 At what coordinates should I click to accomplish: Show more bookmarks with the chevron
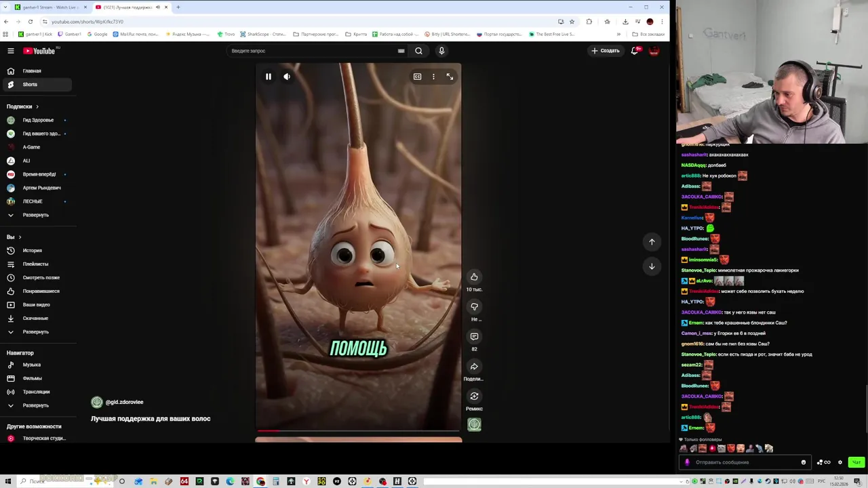pos(618,34)
